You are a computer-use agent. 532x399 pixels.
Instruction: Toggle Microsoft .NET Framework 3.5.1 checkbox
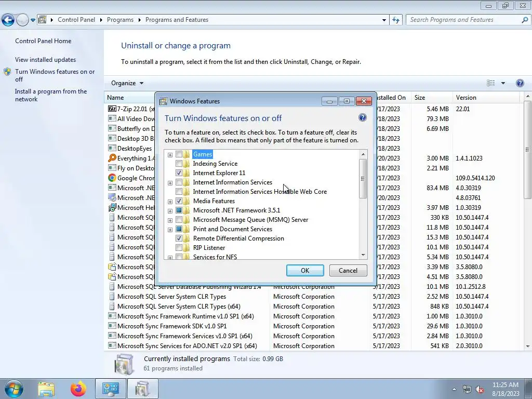coord(179,210)
